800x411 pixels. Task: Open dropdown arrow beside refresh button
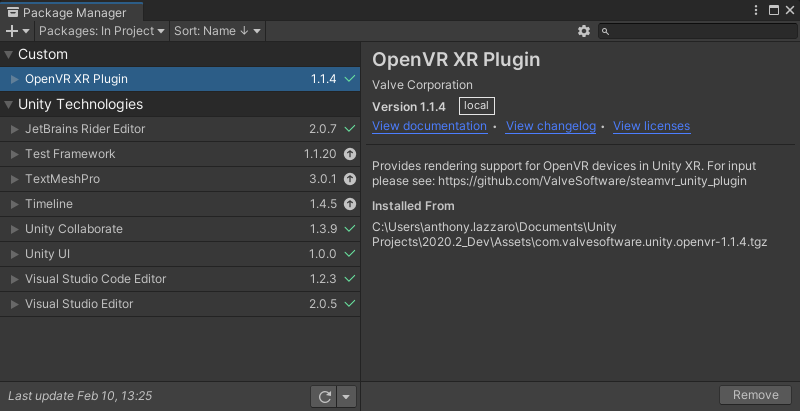[x=346, y=397]
